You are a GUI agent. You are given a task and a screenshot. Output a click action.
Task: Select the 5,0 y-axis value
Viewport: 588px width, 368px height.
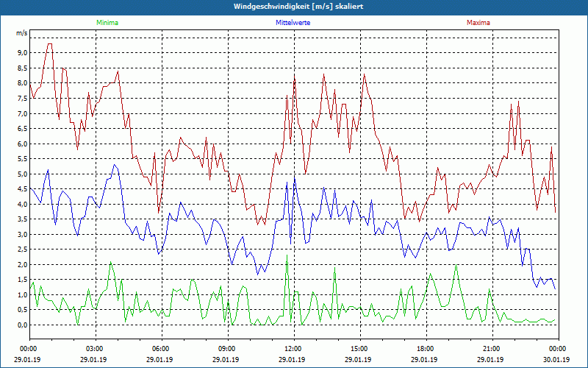click(23, 174)
